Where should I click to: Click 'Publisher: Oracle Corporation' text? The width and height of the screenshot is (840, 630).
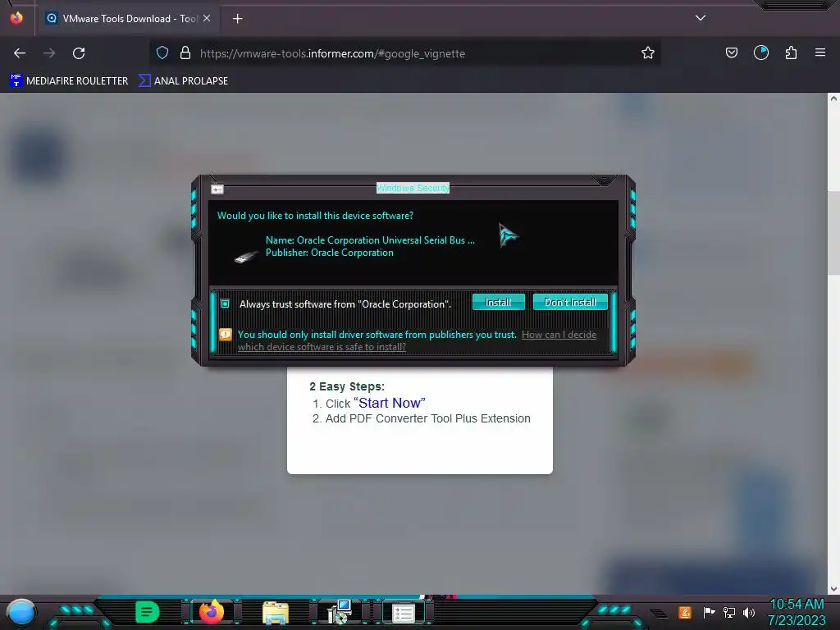coord(330,253)
